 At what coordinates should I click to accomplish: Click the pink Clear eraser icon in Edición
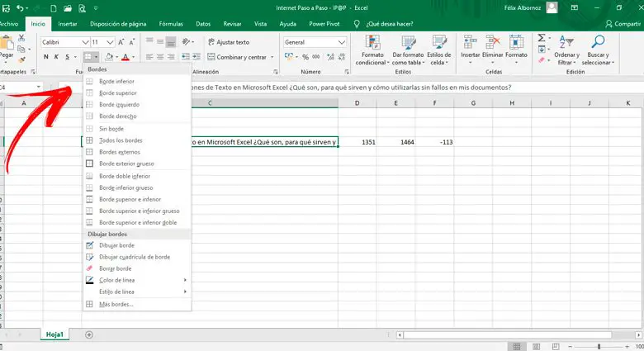click(x=542, y=60)
